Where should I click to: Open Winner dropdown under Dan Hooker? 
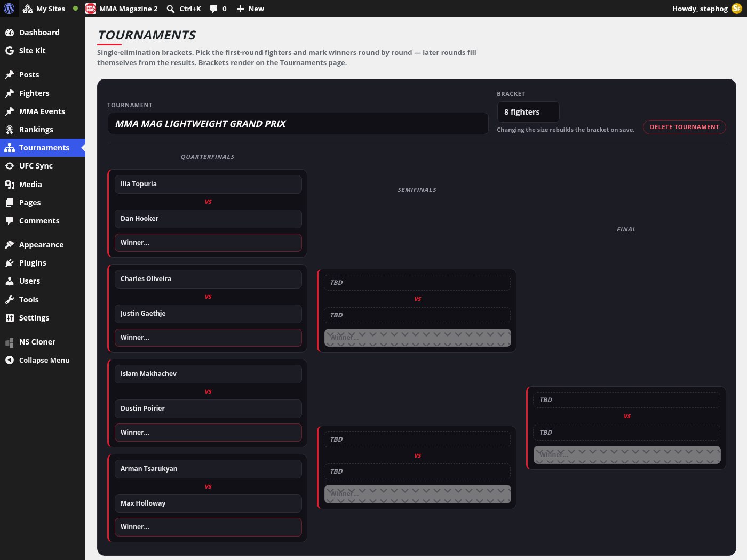point(208,243)
